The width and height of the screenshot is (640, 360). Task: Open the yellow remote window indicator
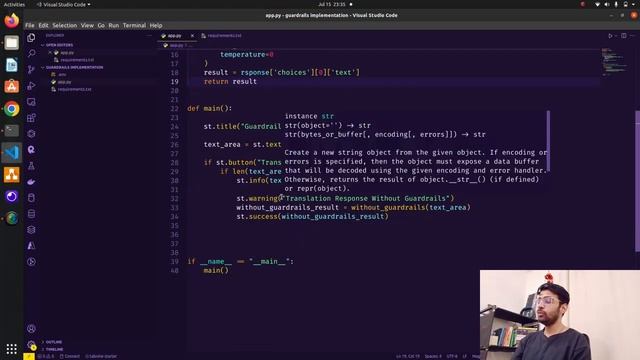[29, 356]
